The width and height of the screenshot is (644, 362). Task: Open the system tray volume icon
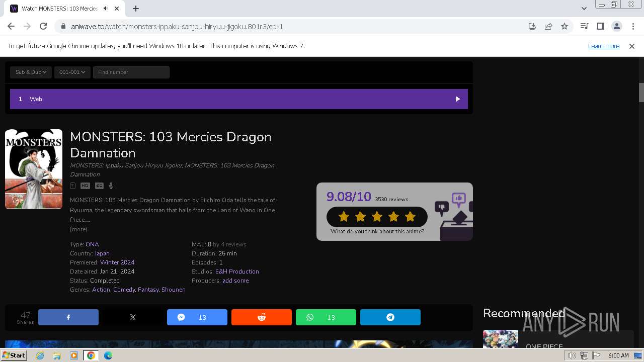572,355
